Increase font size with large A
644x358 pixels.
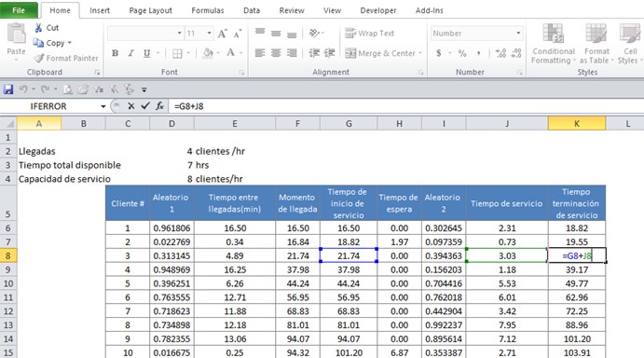[x=222, y=34]
